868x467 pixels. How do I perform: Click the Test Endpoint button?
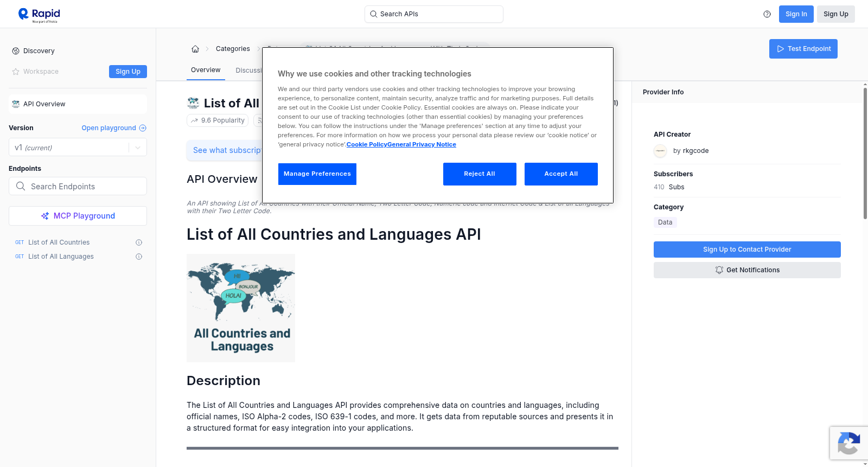click(x=803, y=49)
